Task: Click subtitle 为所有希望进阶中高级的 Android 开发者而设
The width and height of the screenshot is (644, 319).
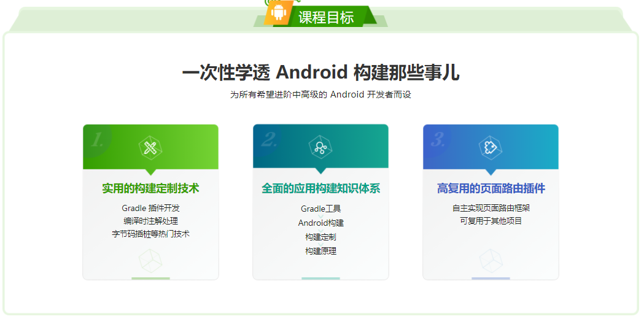Action: (320, 95)
